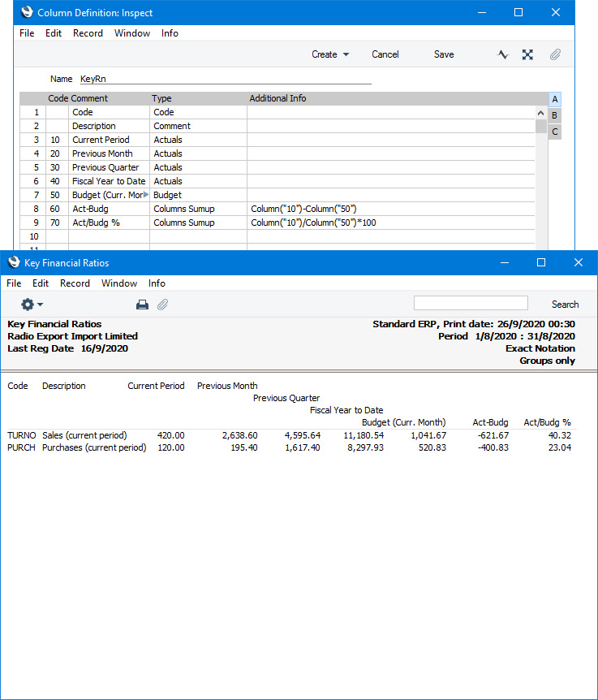This screenshot has height=700, width=598.
Task: Click the matrix scrollbar thumb
Action: (x=541, y=127)
